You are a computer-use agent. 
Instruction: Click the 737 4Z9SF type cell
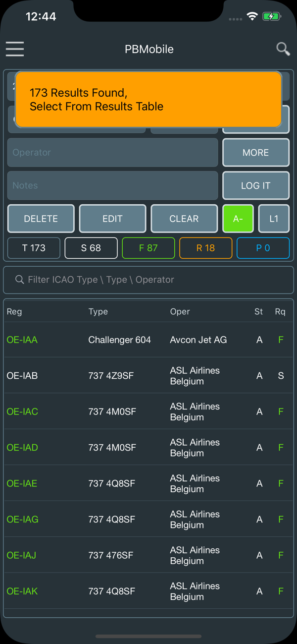(111, 376)
